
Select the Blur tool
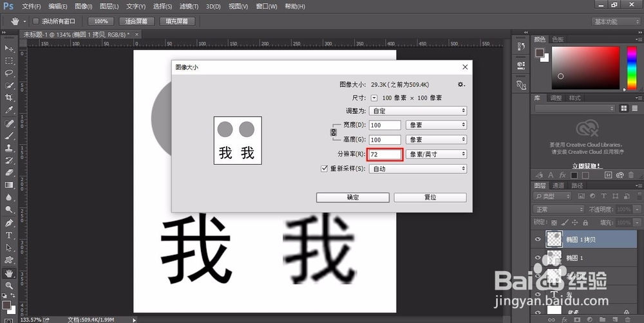8,198
